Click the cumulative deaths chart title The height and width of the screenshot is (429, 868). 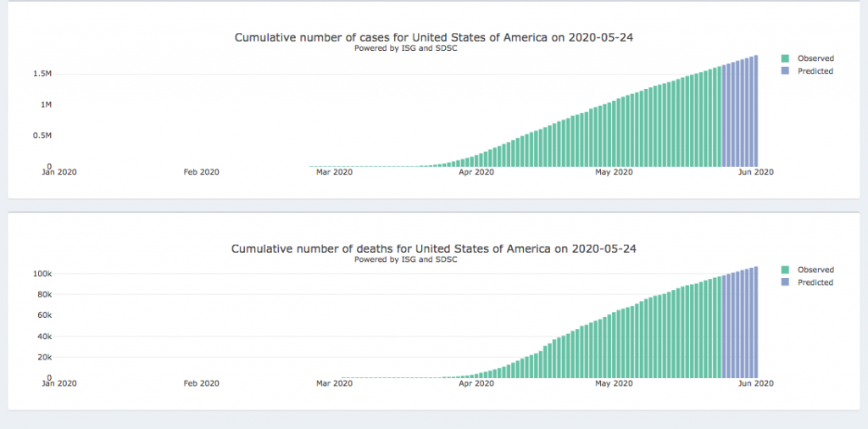click(433, 248)
